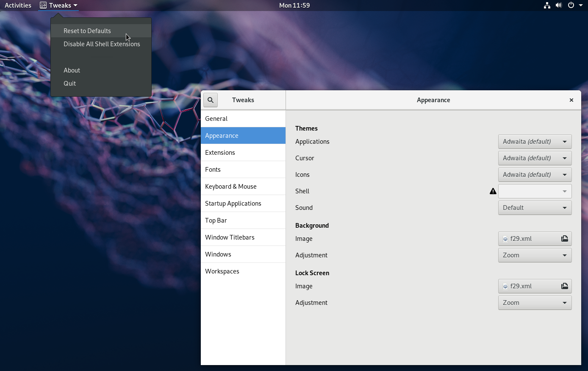Select Reset to Defaults from the menu
The width and height of the screenshot is (588, 371).
[87, 31]
